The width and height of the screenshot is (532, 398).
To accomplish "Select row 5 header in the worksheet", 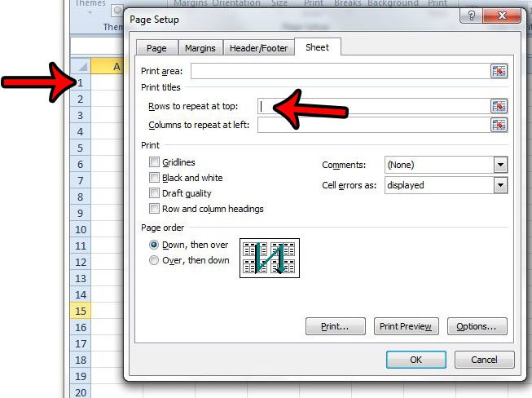I will pos(81,148).
